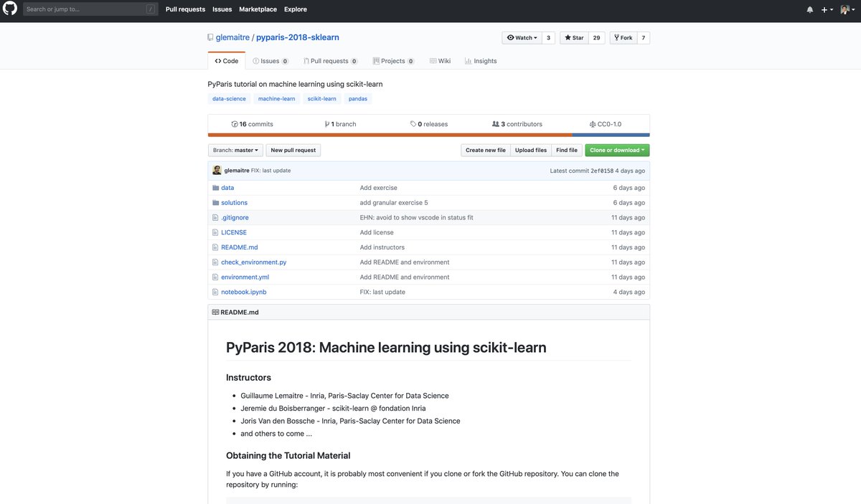This screenshot has width=861, height=504.
Task: Open the repository Pull requests tab
Action: point(330,61)
